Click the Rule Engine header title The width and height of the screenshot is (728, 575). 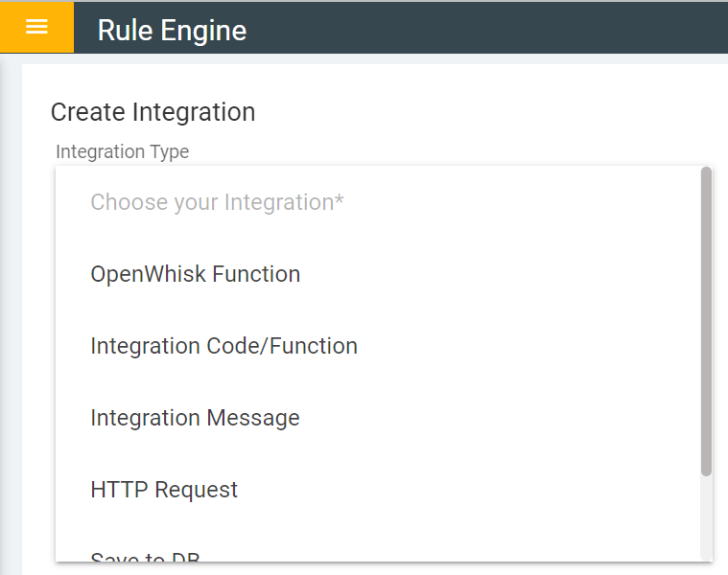172,31
